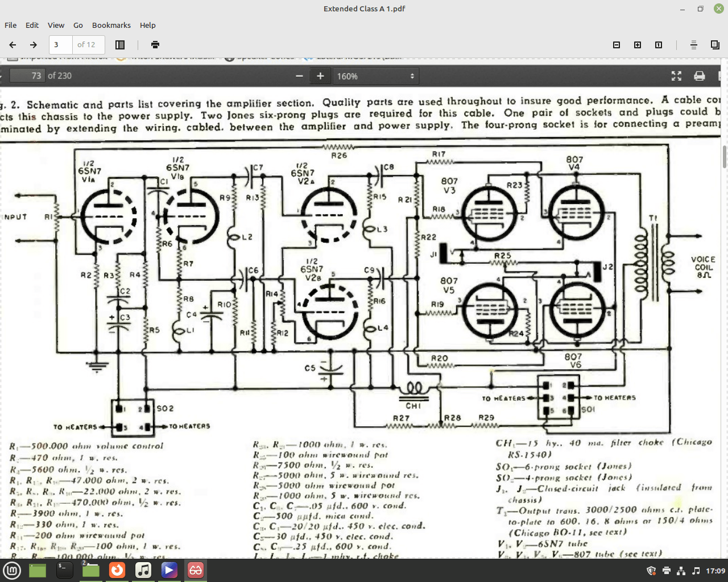Toggle dual page view icon
728x582 pixels.
tap(715, 45)
